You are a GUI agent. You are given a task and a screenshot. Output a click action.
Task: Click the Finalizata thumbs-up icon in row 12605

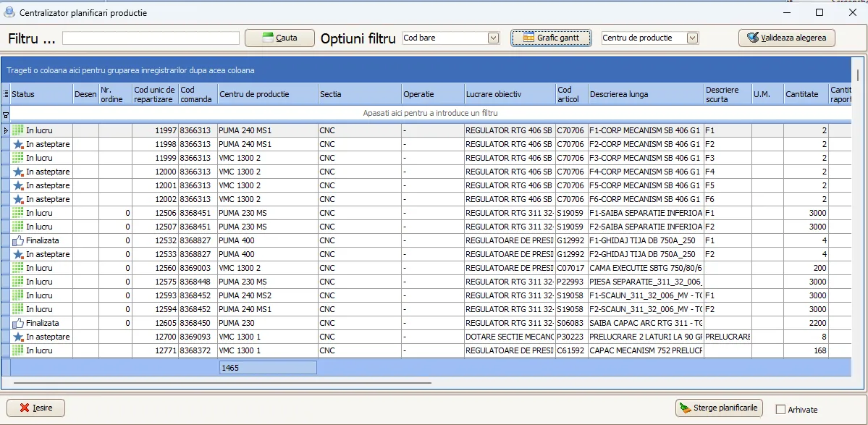pyautogui.click(x=17, y=323)
